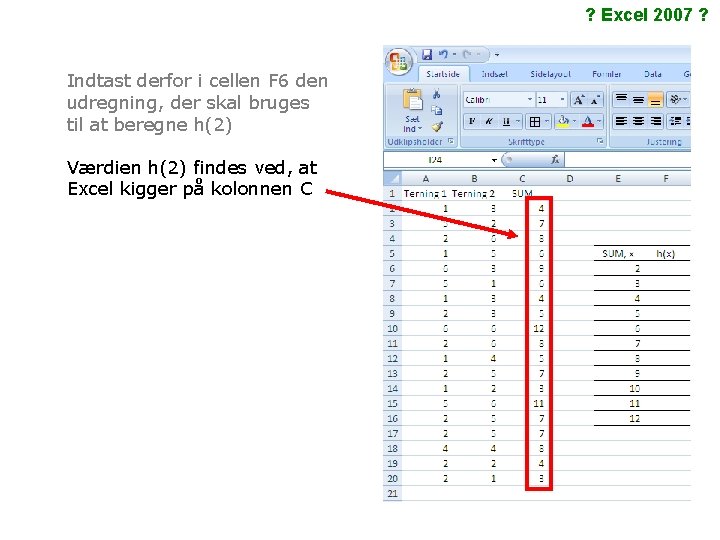The width and height of the screenshot is (720, 540).
Task: Select column C header
Action: (x=522, y=178)
